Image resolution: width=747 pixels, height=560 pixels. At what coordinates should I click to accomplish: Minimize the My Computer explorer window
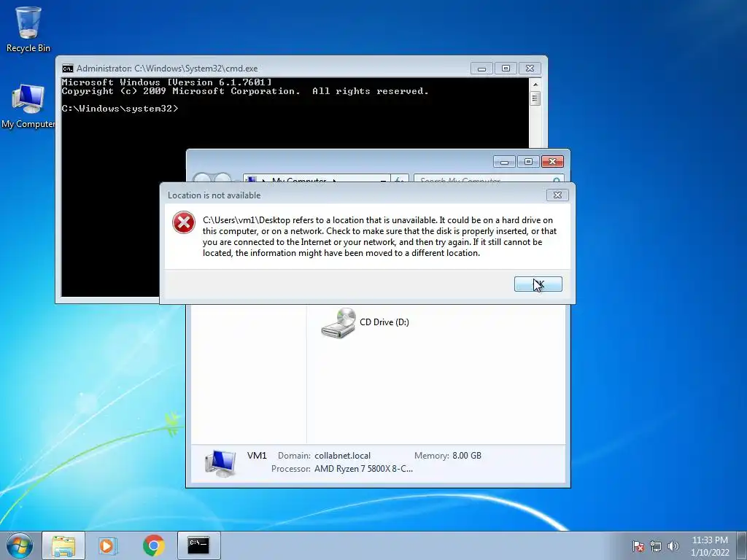click(504, 162)
